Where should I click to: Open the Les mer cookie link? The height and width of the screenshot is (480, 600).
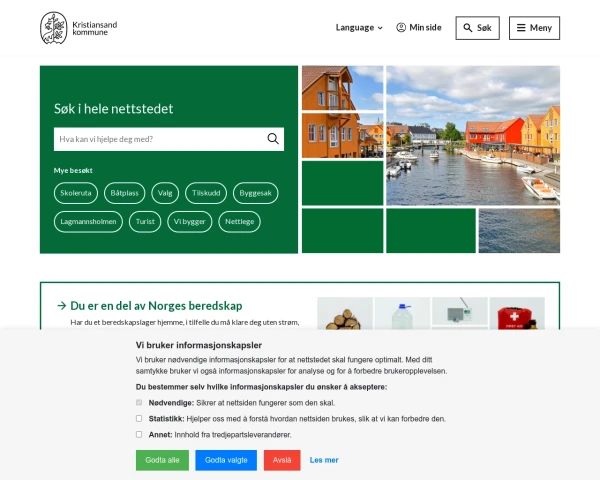[x=324, y=460]
